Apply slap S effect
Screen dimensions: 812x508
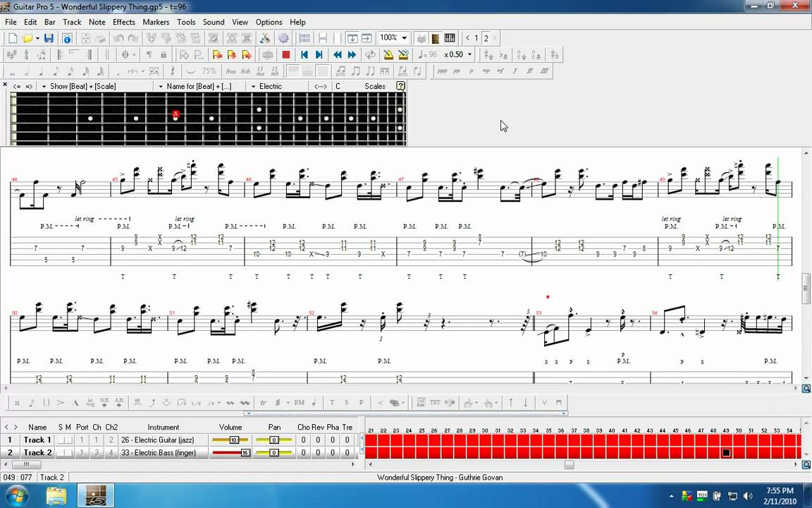click(347, 403)
